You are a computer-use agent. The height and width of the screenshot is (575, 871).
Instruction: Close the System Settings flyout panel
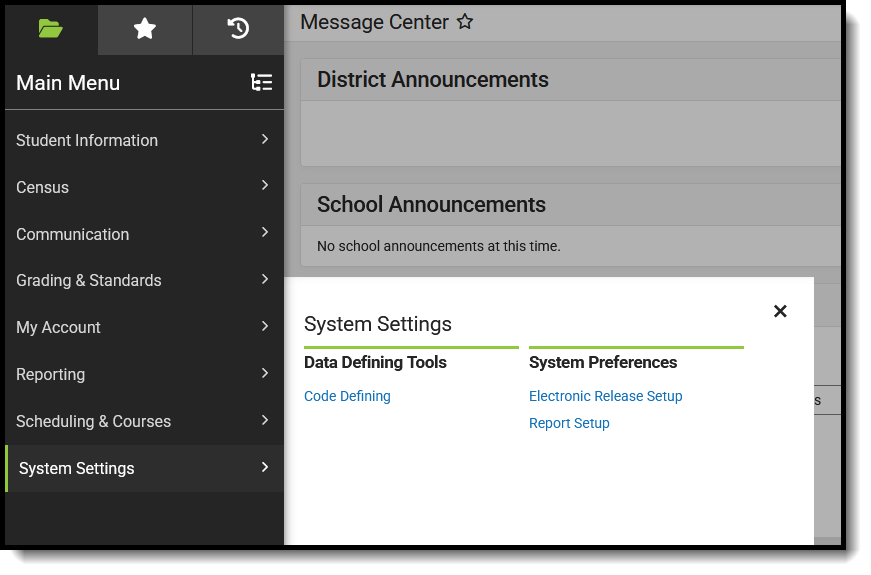(780, 311)
